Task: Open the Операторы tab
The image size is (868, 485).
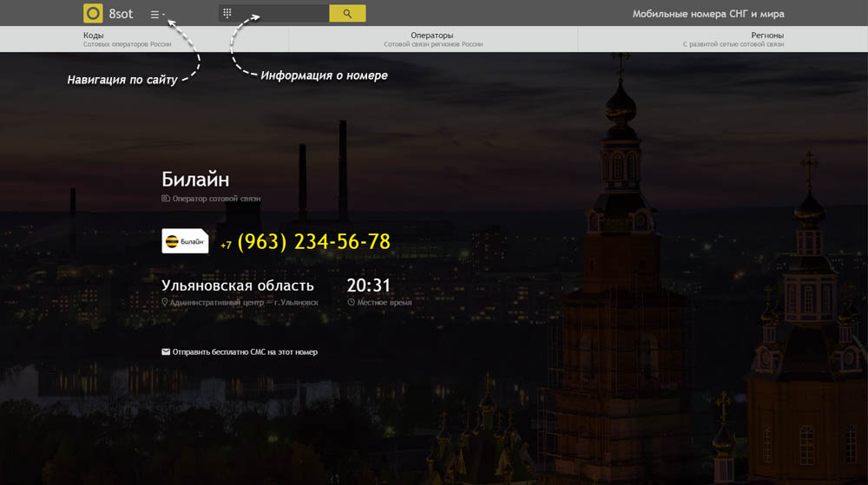Action: [x=433, y=39]
